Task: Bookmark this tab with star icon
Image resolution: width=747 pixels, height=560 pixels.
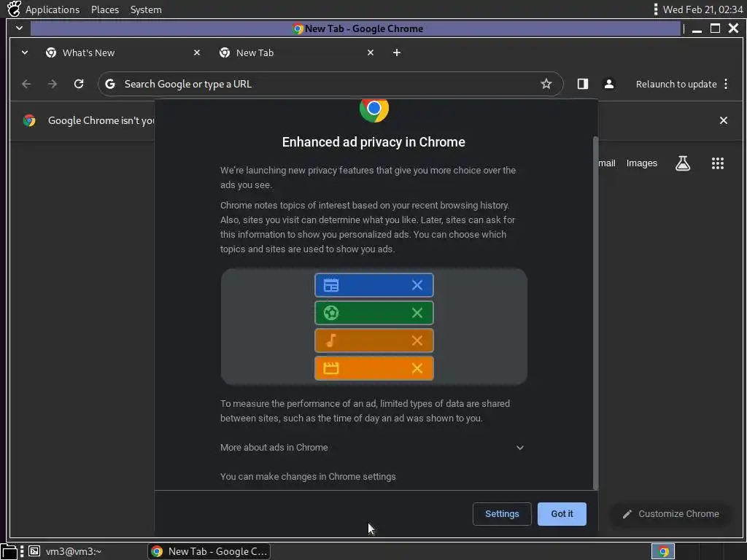Action: click(546, 85)
